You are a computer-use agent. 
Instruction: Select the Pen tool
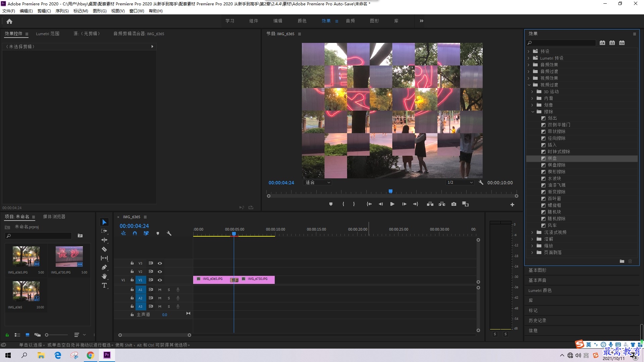(x=104, y=267)
